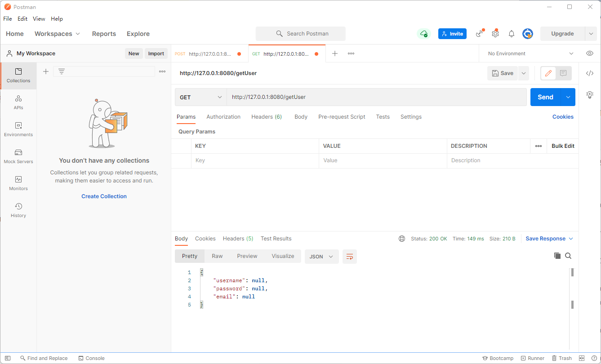Copy response body with copy icon
This screenshot has width=601, height=364.
557,256
